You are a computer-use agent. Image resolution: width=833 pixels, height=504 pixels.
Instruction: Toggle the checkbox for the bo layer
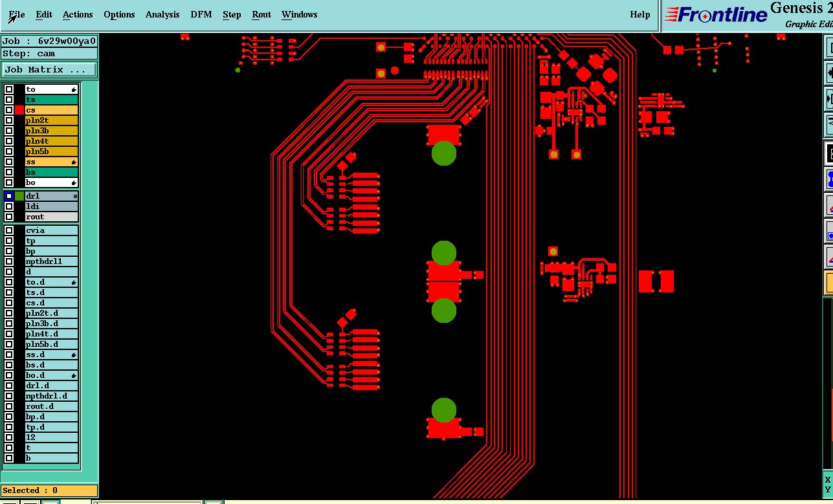click(9, 182)
